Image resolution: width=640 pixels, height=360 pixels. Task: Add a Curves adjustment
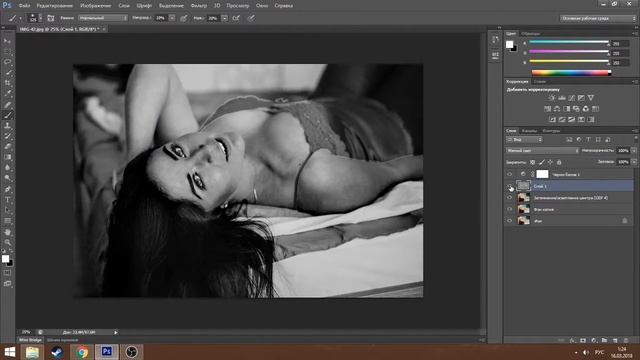click(571, 98)
